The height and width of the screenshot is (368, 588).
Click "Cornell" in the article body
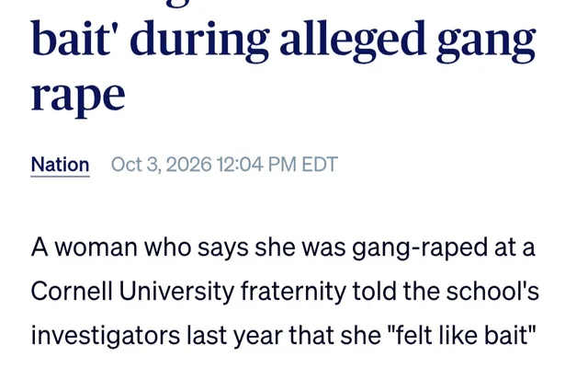pos(72,292)
